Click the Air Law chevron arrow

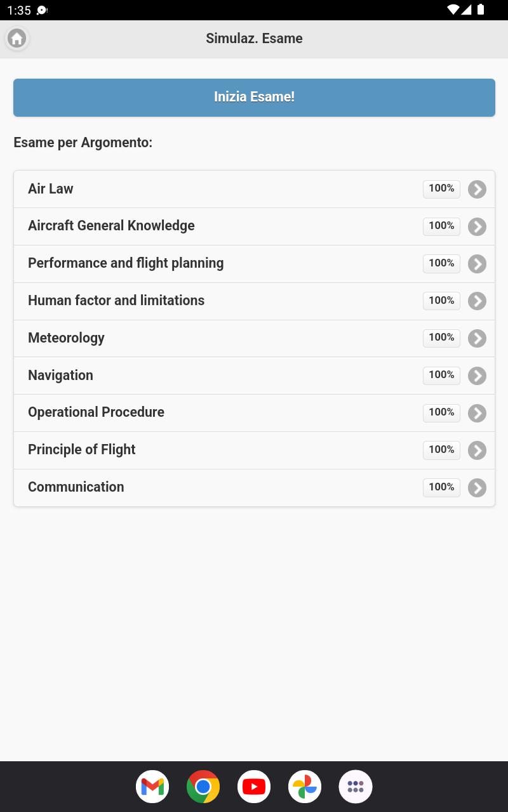(477, 189)
